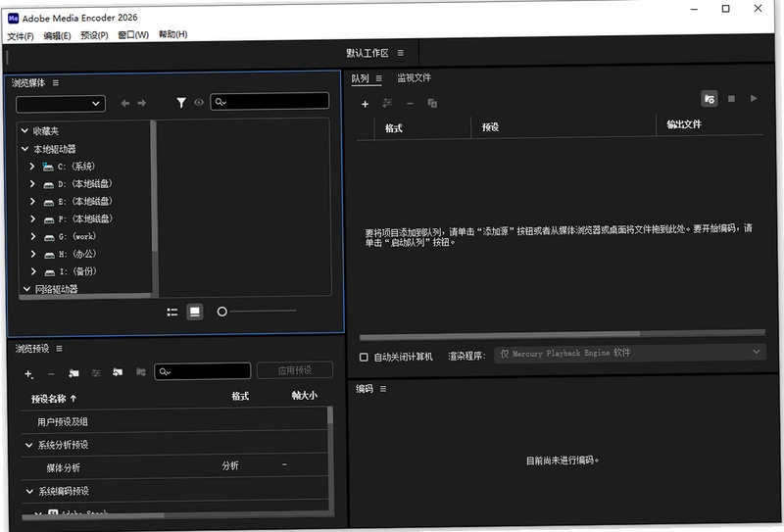Collapse the 本地驱动器 tree node
Viewport: 784px width, 532px height.
point(25,149)
